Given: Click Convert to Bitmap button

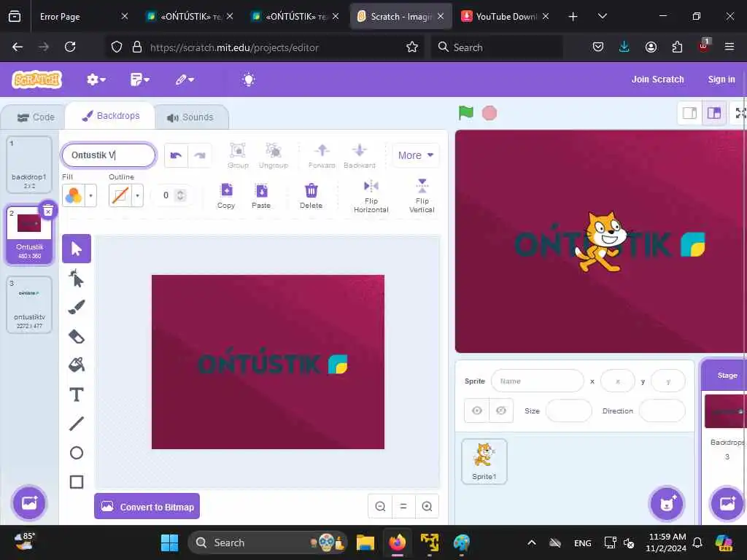Looking at the screenshot, I should (x=147, y=506).
